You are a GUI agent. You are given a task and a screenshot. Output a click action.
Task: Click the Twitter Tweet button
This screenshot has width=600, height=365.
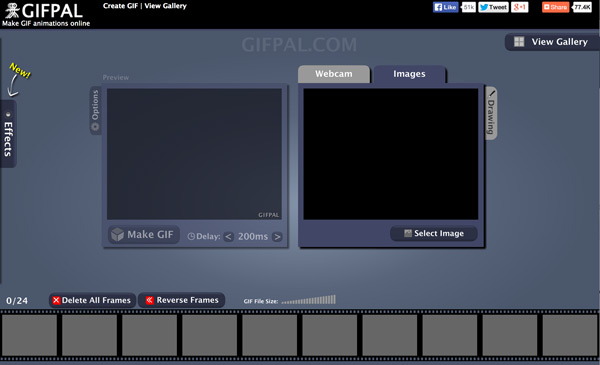click(x=493, y=7)
